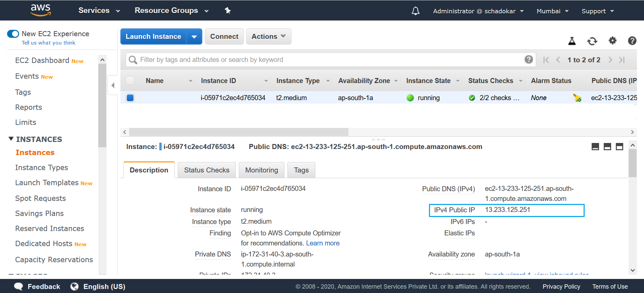Open EC2 Dashboard in sidebar

pyautogui.click(x=42, y=60)
